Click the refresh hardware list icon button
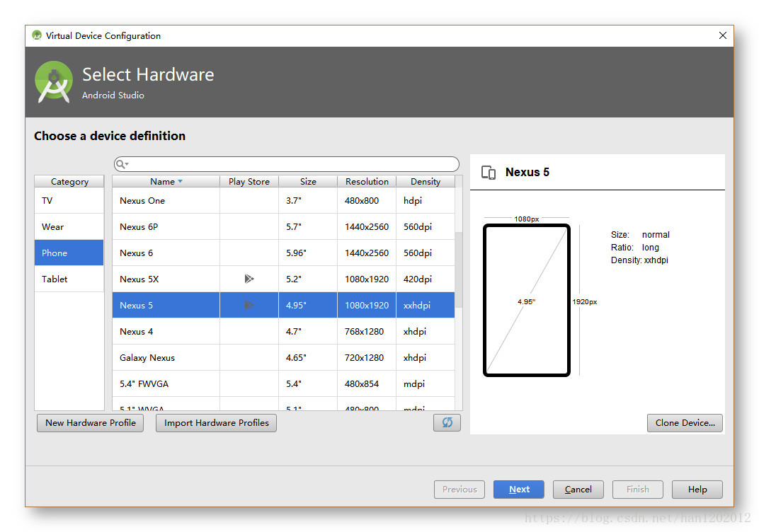 pos(447,422)
